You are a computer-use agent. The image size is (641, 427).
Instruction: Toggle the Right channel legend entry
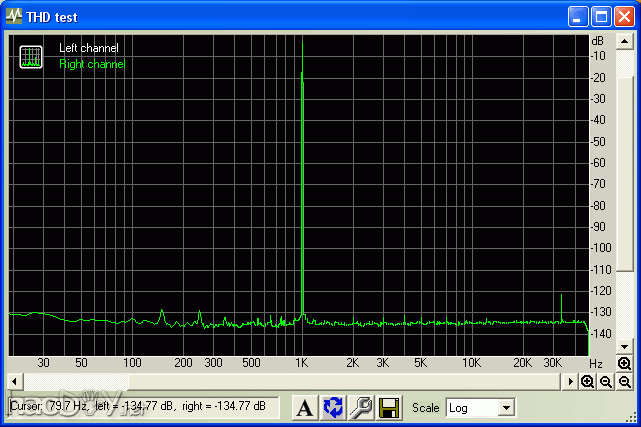click(x=92, y=64)
